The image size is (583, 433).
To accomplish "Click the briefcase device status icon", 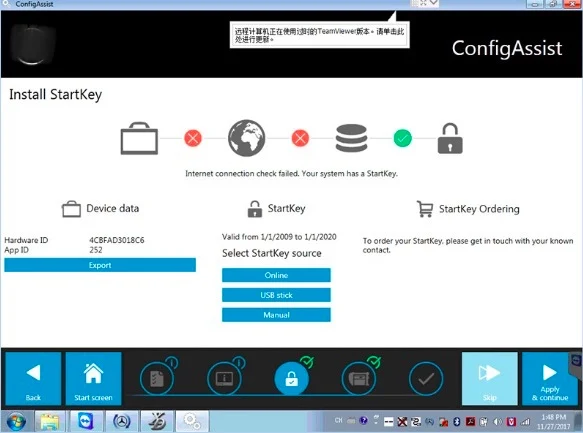I will 139,138.
